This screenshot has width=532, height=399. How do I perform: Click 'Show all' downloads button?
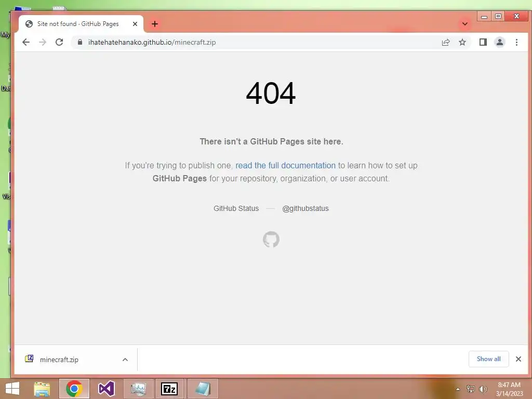(x=488, y=359)
